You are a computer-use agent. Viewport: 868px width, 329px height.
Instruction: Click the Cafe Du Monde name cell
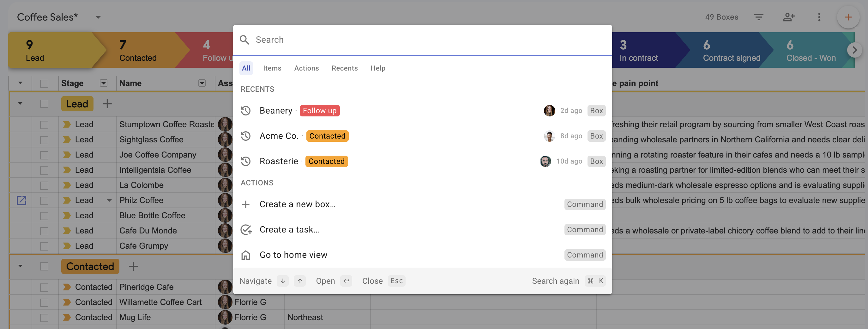click(x=166, y=231)
